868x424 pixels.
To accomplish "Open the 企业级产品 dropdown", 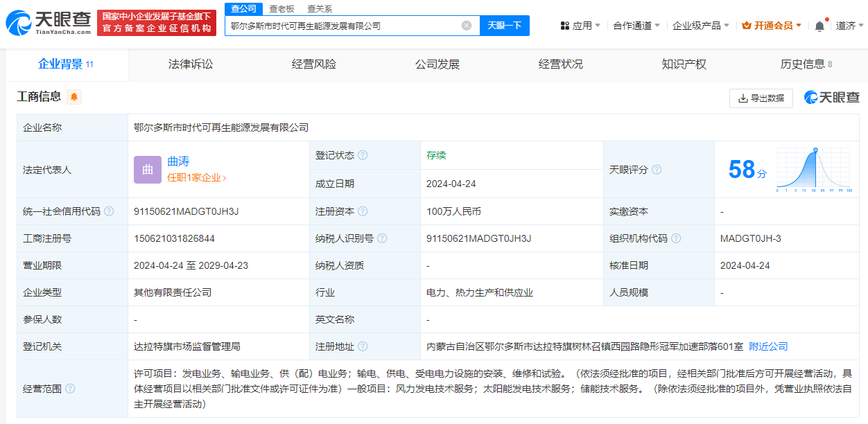I will pyautogui.click(x=700, y=26).
